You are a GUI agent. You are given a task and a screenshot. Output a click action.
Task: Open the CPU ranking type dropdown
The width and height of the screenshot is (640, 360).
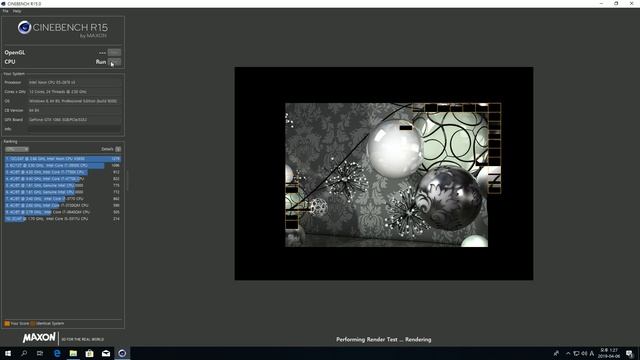(x=16, y=149)
